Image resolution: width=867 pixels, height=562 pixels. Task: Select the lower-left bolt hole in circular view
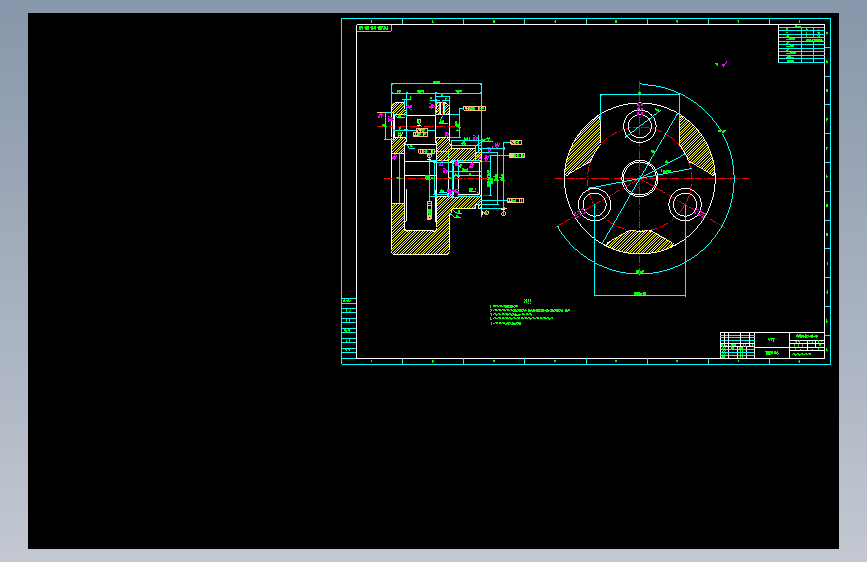594,204
